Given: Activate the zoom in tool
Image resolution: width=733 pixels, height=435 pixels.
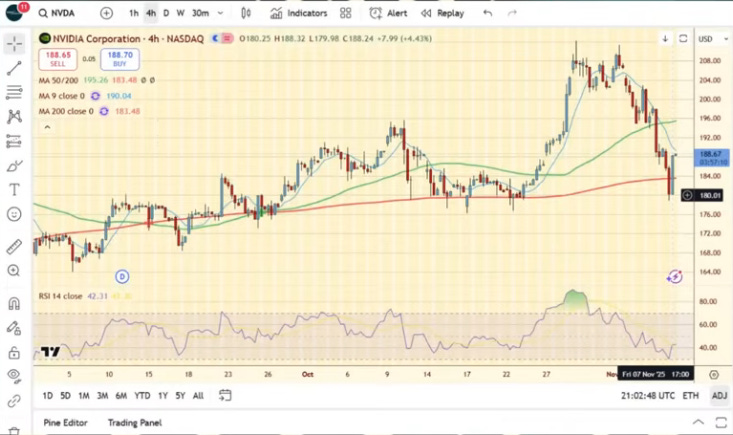Looking at the screenshot, I should (14, 271).
